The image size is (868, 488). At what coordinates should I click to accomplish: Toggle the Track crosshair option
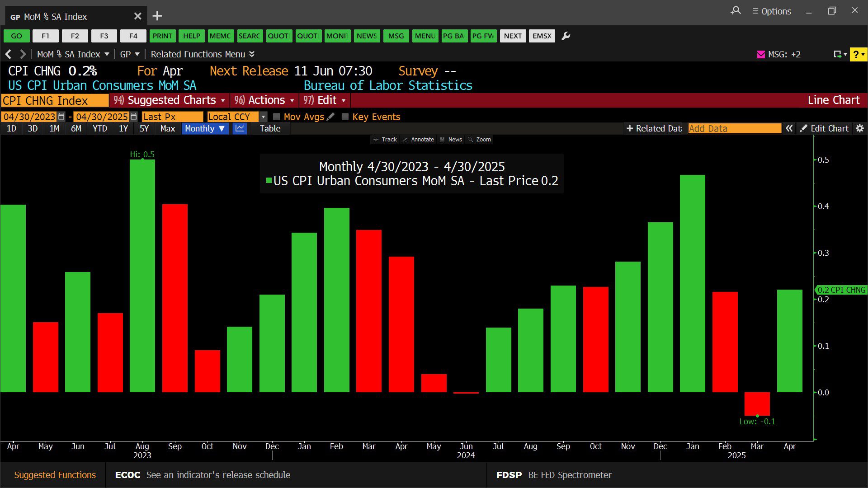tap(385, 140)
